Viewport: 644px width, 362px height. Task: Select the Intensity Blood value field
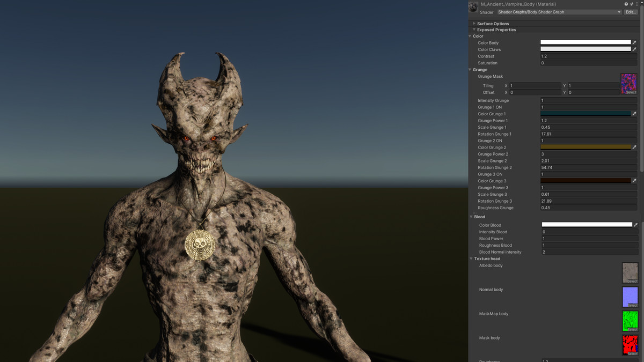click(x=588, y=232)
